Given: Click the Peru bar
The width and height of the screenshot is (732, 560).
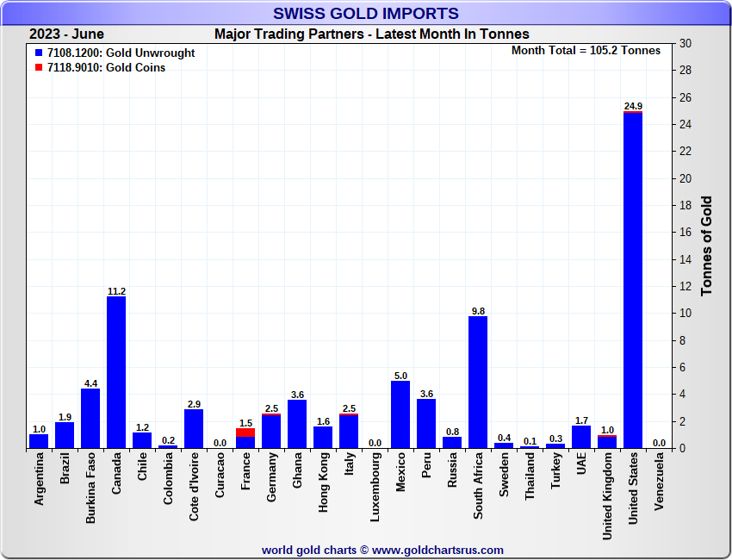Looking at the screenshot, I should [426, 424].
